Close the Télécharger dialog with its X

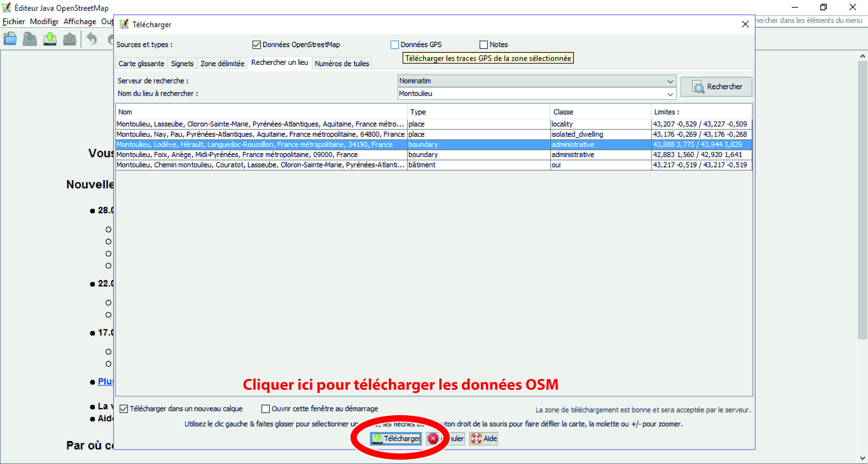pos(745,24)
